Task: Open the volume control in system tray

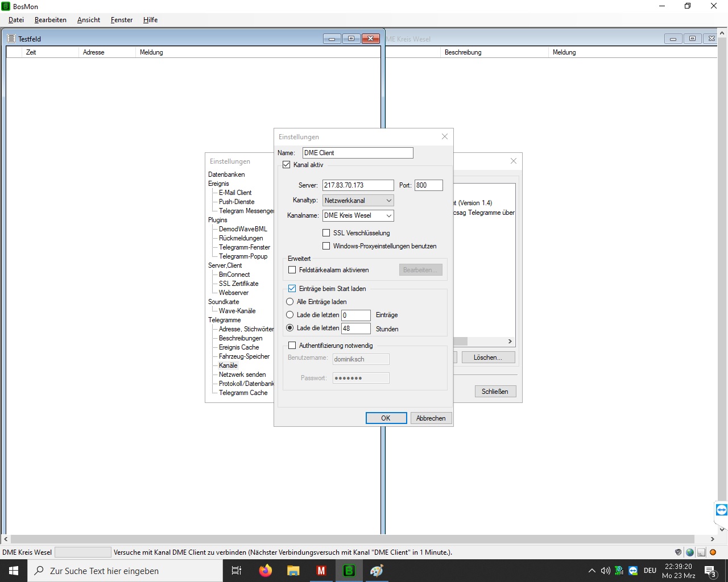Action: [605, 571]
